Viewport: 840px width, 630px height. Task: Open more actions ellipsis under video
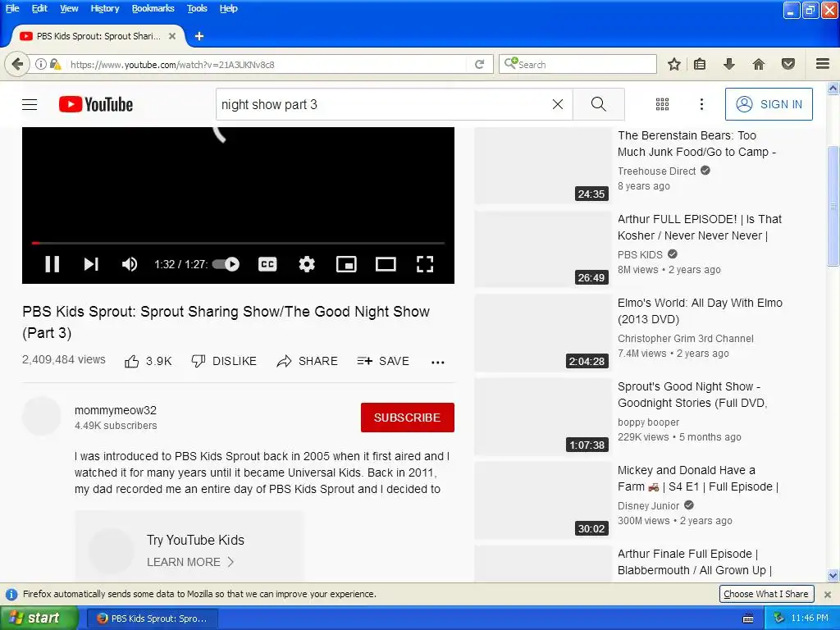click(x=438, y=363)
